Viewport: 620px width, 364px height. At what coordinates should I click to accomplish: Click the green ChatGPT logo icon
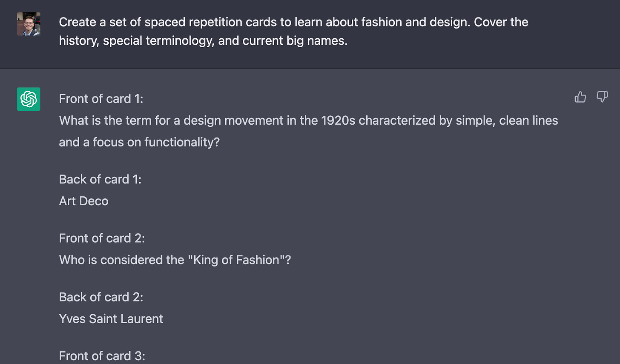tap(29, 99)
